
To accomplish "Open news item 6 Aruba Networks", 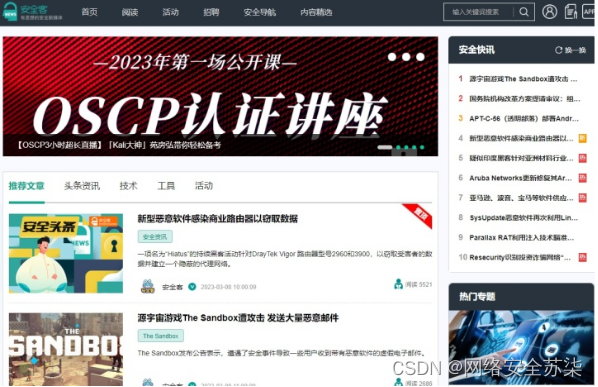I will [x=521, y=178].
